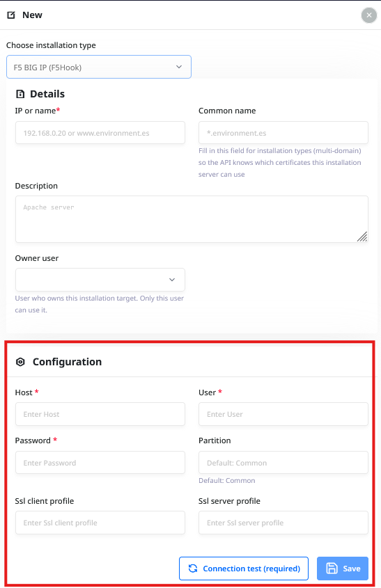This screenshot has width=381, height=588.
Task: Click the Partition input field
Action: (283, 462)
